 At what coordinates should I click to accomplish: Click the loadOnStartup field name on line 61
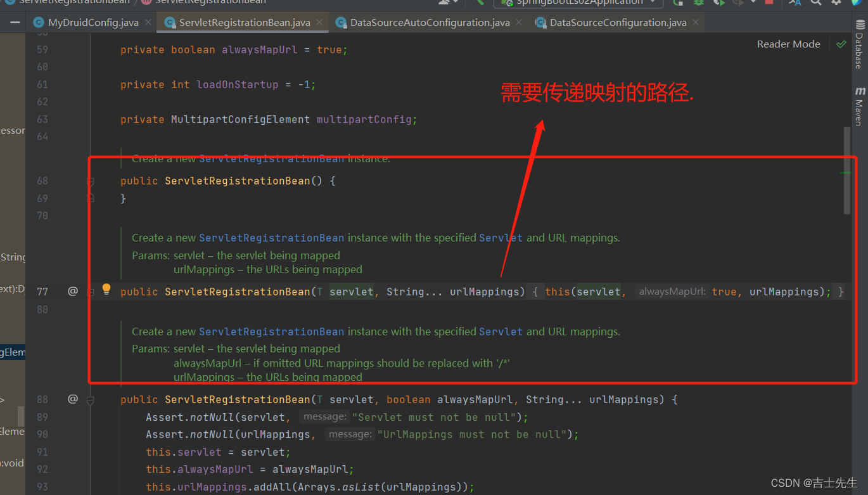tap(237, 84)
